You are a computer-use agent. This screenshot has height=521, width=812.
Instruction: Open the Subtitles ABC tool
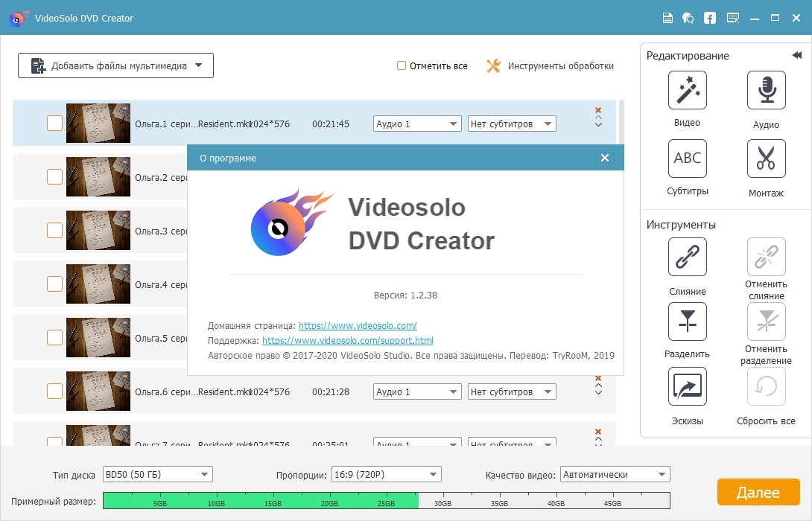687,159
